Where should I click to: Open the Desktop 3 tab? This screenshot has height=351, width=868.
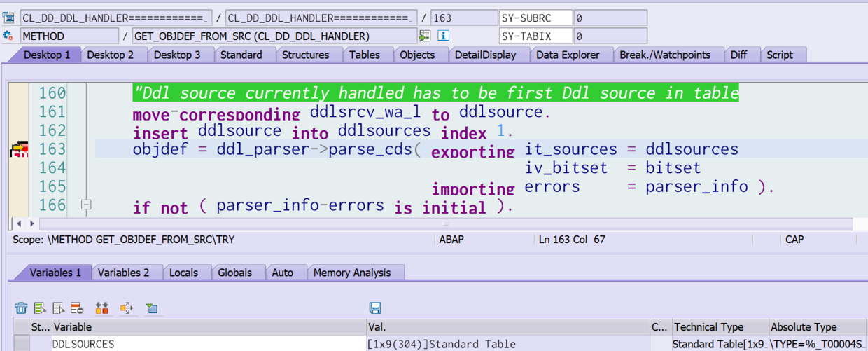pyautogui.click(x=177, y=55)
